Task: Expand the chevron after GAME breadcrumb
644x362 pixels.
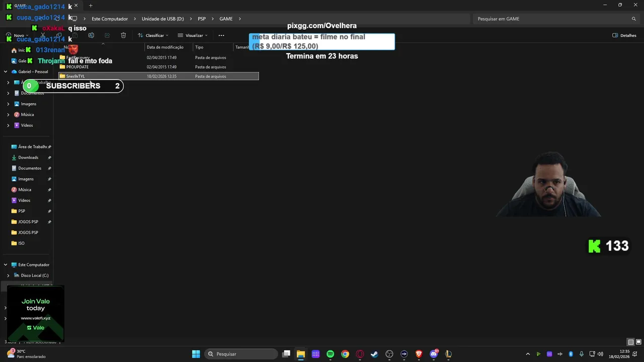Action: [x=240, y=19]
